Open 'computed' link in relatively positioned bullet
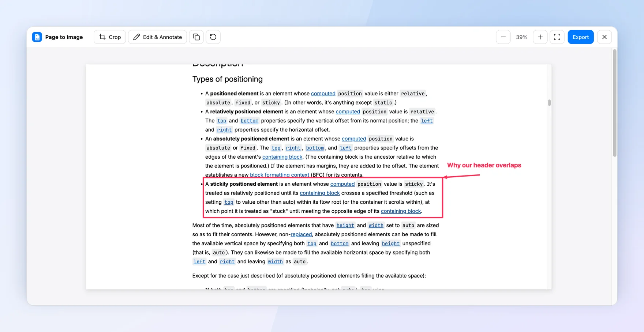The image size is (644, 332). pyautogui.click(x=348, y=112)
